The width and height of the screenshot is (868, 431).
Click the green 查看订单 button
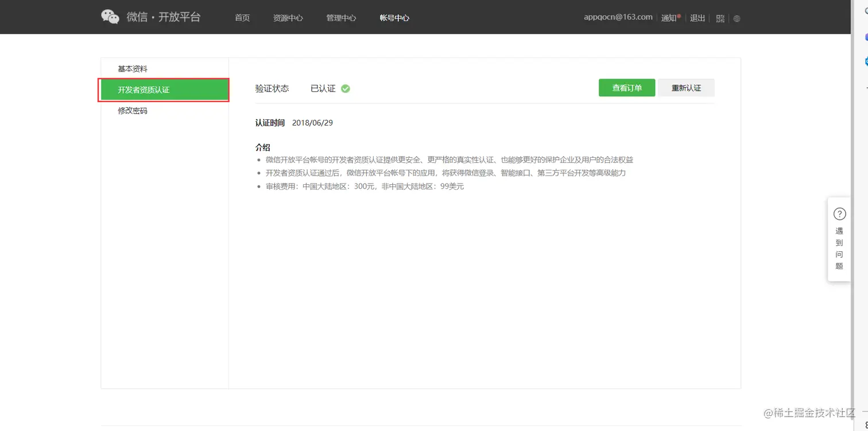[x=626, y=87]
